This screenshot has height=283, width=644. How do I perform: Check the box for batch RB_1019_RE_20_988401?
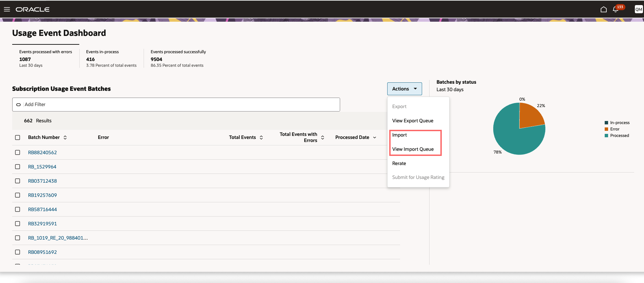coord(18,238)
